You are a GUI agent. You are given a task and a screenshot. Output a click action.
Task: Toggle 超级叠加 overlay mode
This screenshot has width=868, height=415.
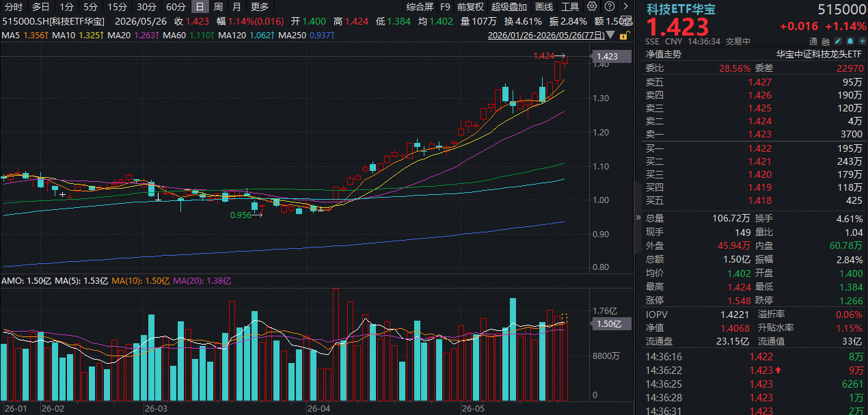click(509, 7)
